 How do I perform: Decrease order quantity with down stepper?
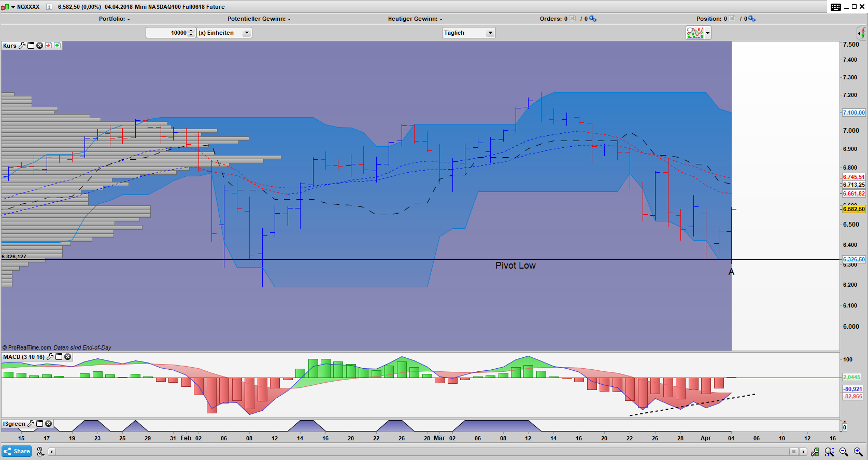[191, 35]
